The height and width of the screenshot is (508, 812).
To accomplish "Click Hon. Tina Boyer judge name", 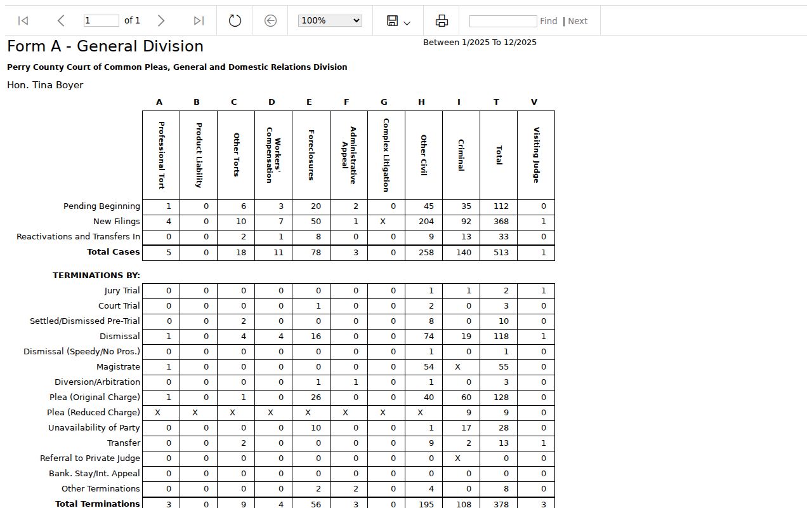I will coord(45,85).
